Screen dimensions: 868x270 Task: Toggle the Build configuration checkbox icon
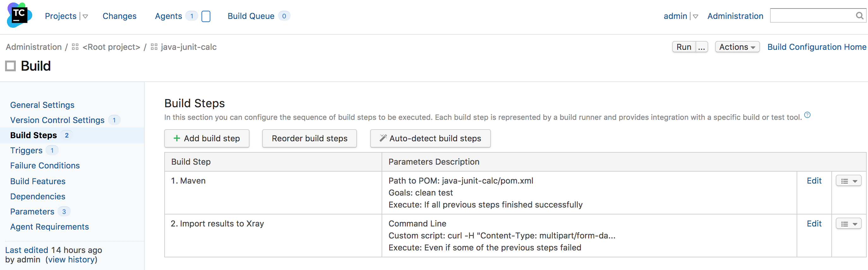click(x=10, y=66)
